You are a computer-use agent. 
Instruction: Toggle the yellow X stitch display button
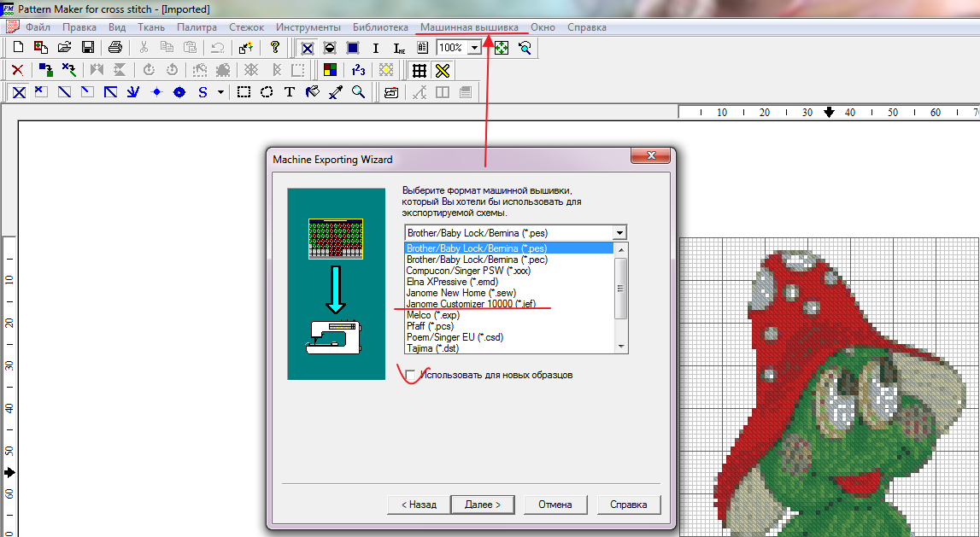(443, 70)
